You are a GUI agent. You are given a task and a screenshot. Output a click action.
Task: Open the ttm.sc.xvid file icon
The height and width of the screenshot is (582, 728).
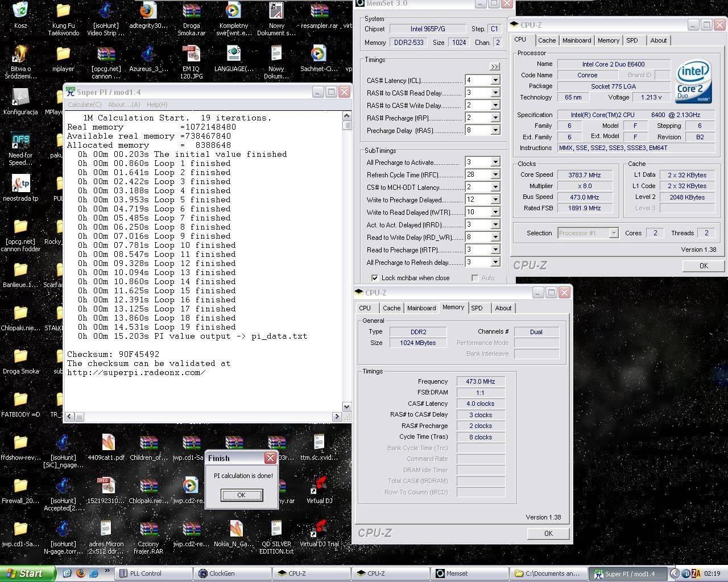319,442
